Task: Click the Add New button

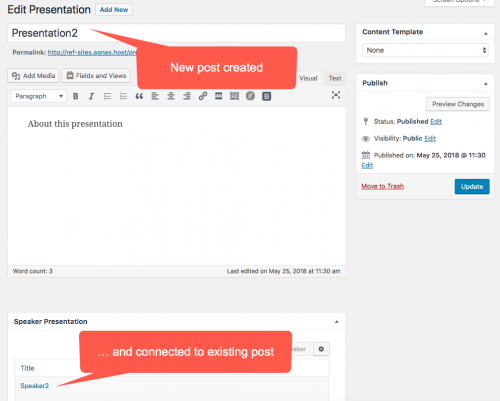Action: tap(114, 10)
